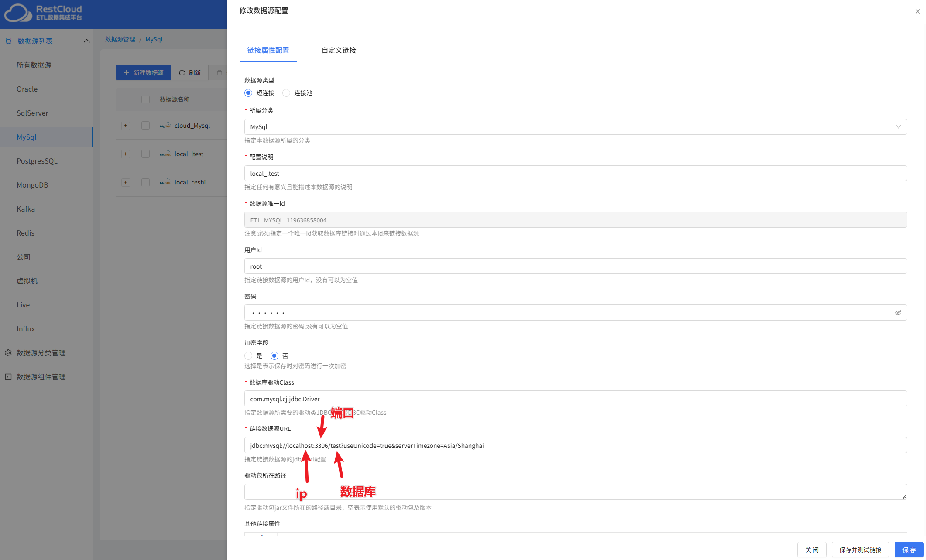Click the cloud_Mysql data source name
The width and height of the screenshot is (926, 560).
(192, 126)
